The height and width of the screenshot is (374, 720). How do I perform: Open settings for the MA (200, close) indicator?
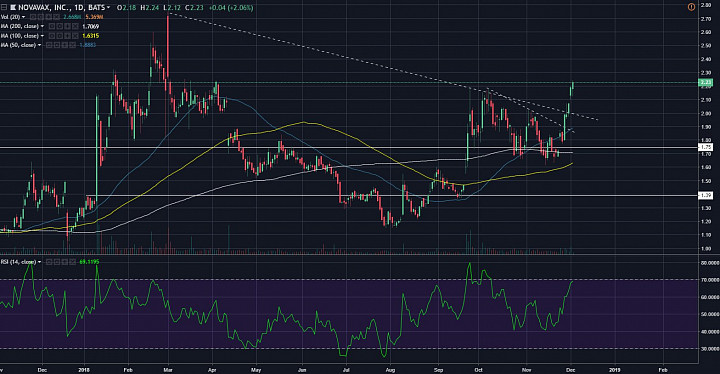click(x=60, y=26)
